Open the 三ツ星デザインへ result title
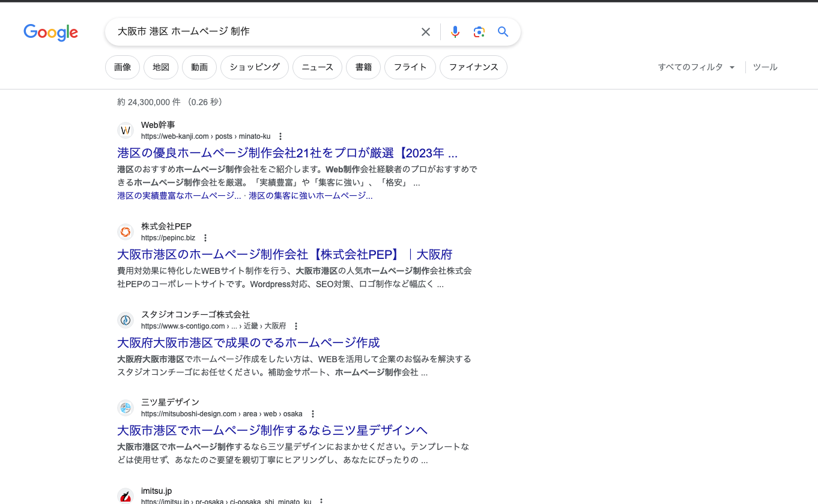This screenshot has height=504, width=818. 272,430
